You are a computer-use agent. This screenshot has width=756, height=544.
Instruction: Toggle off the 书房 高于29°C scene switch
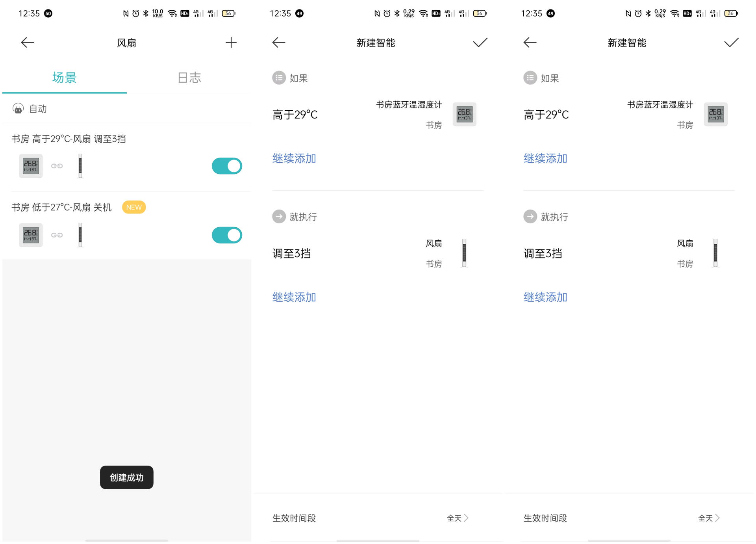(x=227, y=166)
